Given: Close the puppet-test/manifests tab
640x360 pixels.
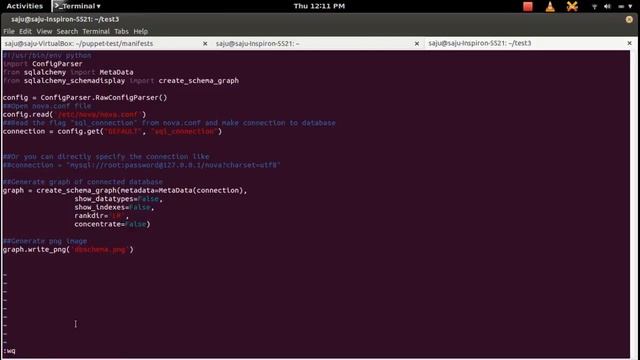Looking at the screenshot, I should coord(205,43).
